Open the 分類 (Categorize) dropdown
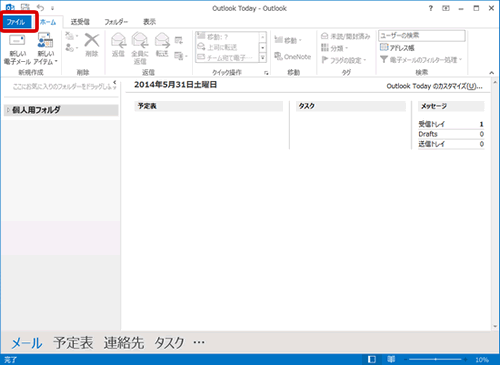The image size is (500, 365). coord(334,48)
